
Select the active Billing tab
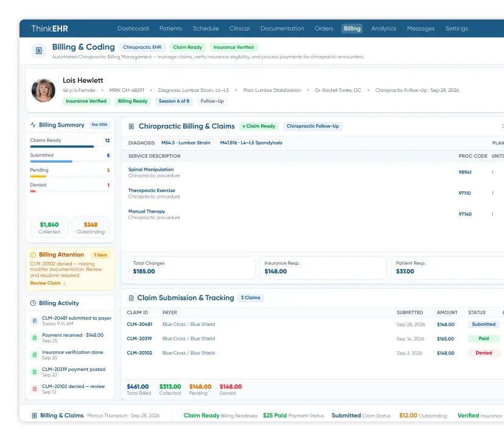coord(352,28)
